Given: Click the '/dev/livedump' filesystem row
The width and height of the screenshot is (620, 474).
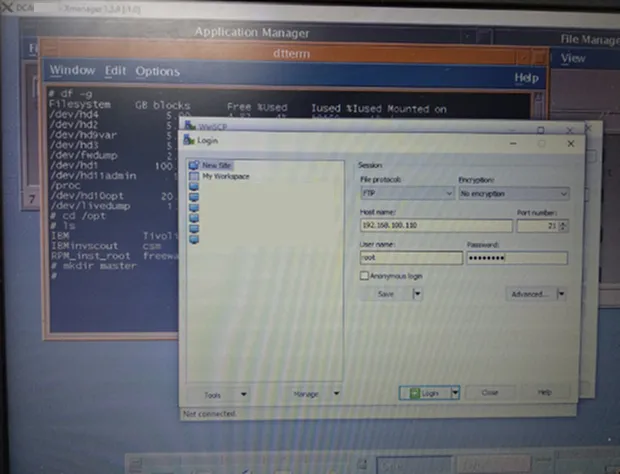Looking at the screenshot, I should point(90,206).
